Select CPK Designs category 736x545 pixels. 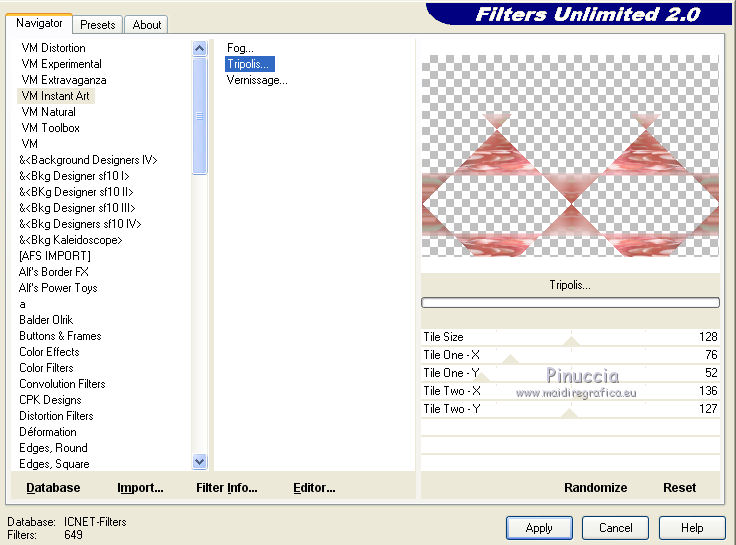[50, 400]
